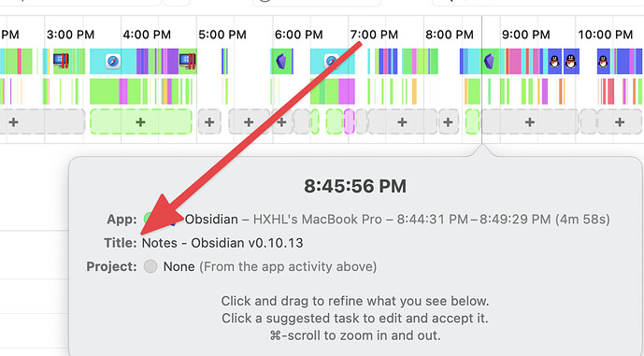644x356 pixels.
Task: Click the wide plus block between 7:00 and 8:00 PM
Action: tap(402, 121)
